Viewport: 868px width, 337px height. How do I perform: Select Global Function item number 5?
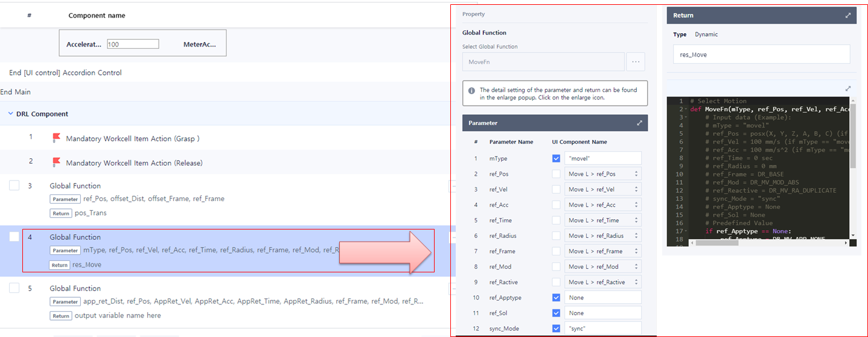coord(75,288)
